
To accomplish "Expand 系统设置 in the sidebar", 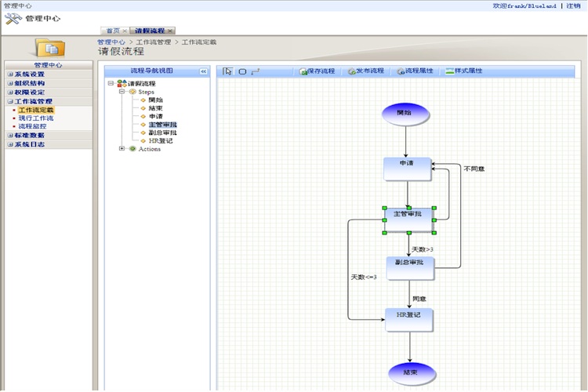I will 10,74.
